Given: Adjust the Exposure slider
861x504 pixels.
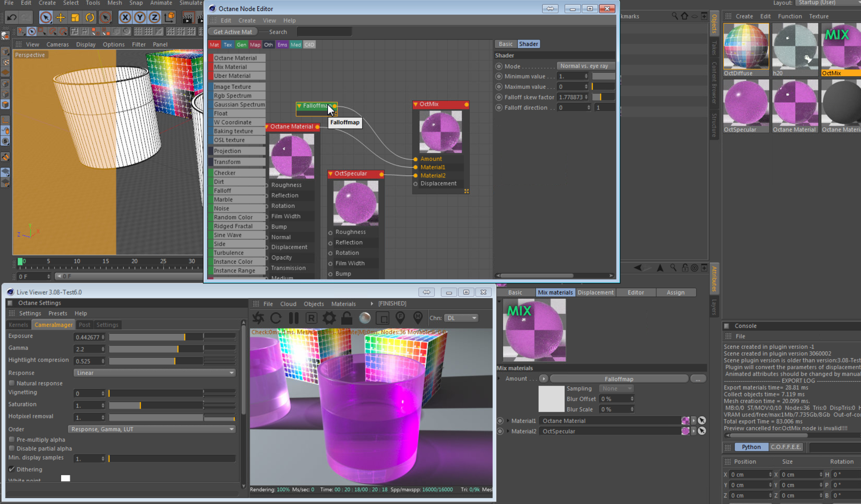Looking at the screenshot, I should pyautogui.click(x=185, y=337).
